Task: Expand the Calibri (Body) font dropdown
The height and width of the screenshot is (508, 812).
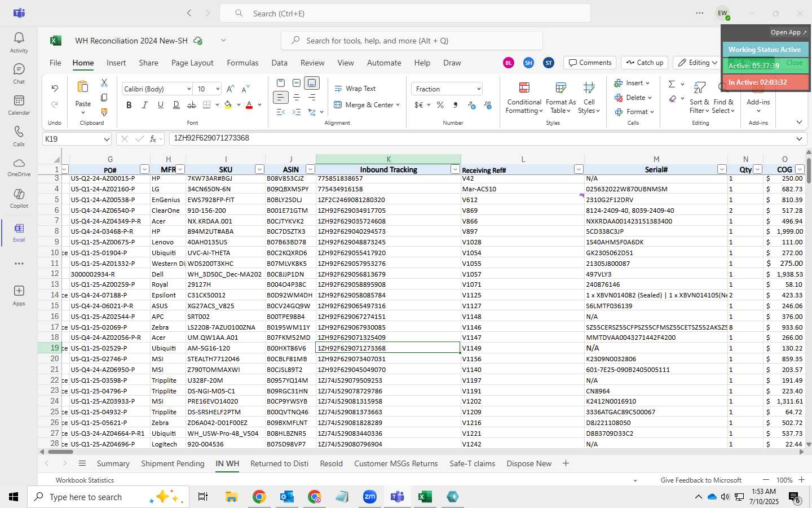Action: (x=189, y=89)
